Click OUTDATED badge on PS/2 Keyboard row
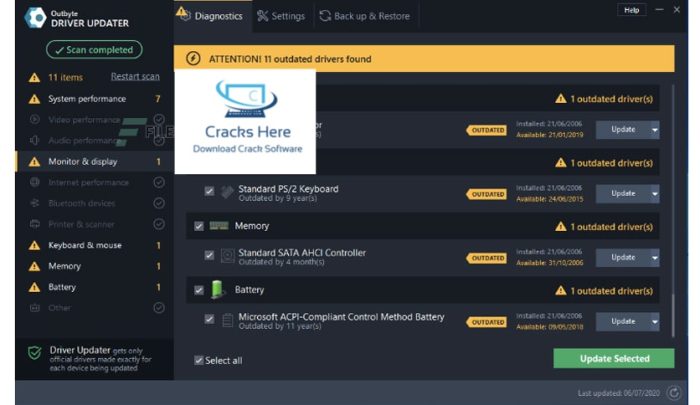The image size is (700, 405). point(487,194)
